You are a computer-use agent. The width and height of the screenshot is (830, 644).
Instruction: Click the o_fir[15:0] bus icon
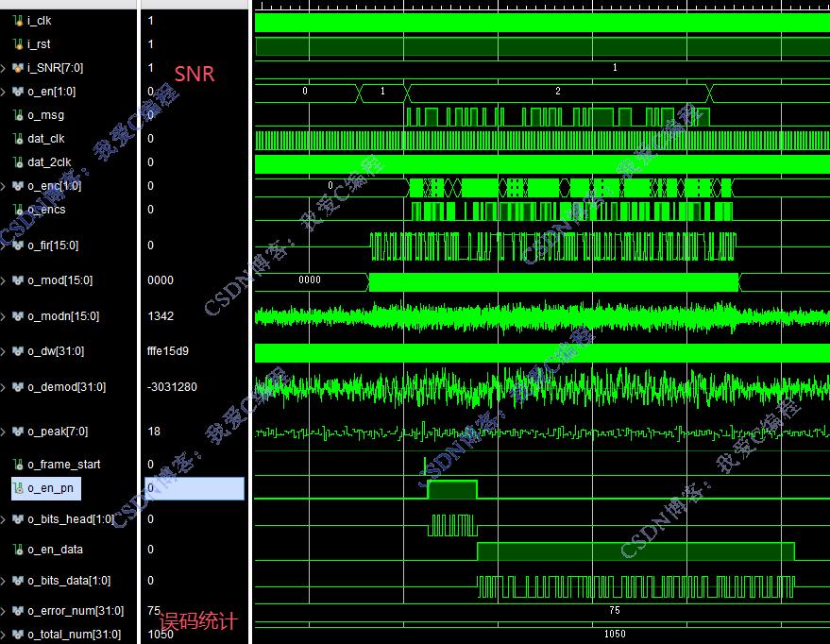(18, 245)
